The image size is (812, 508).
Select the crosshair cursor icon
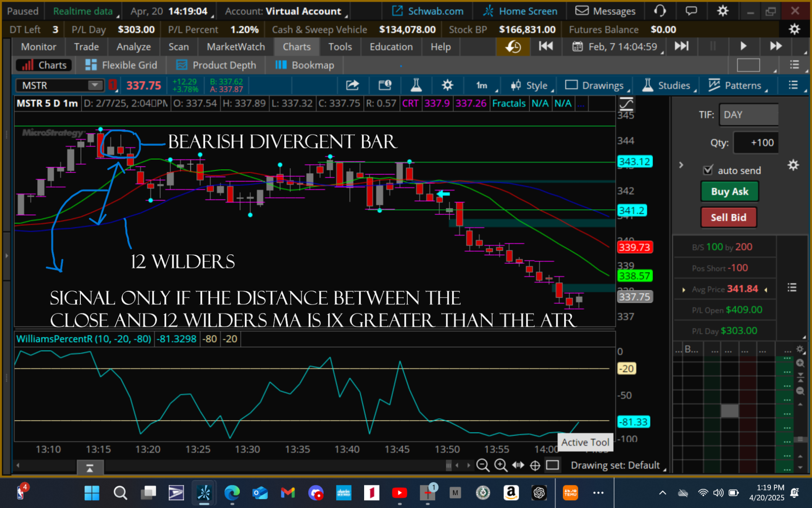(x=535, y=465)
